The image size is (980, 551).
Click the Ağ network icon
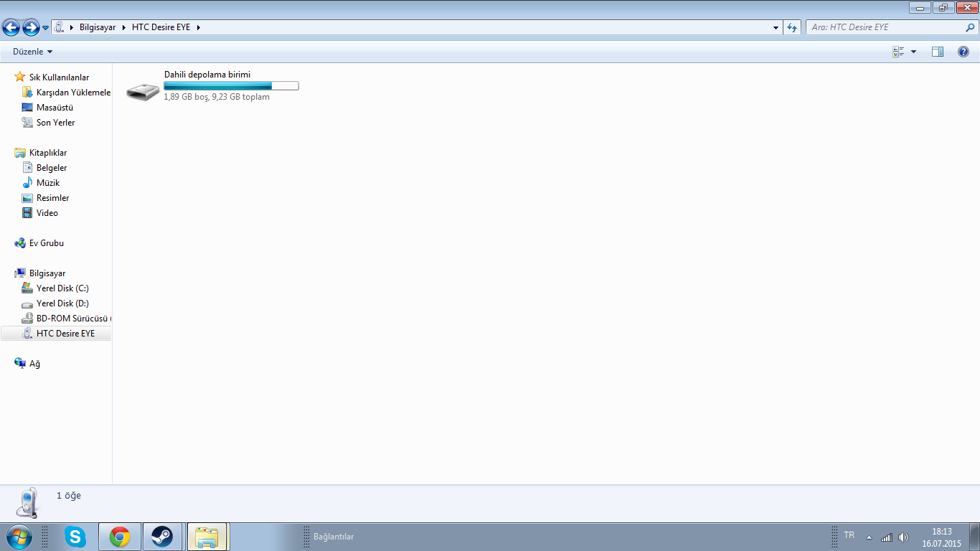20,363
